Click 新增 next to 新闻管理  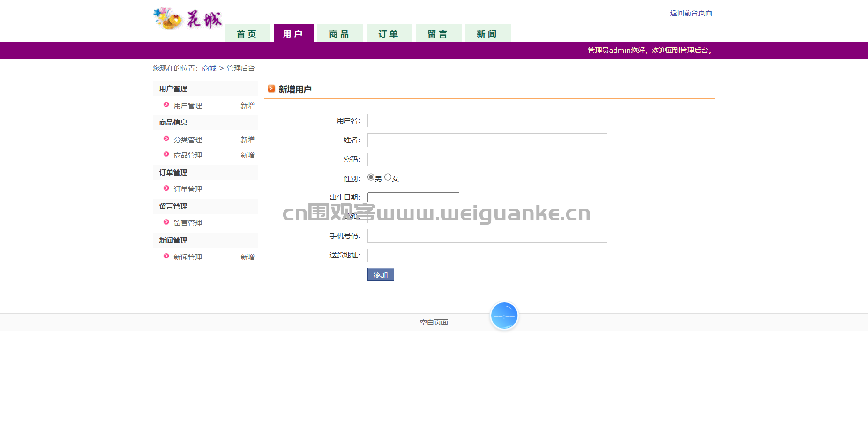[x=247, y=257]
